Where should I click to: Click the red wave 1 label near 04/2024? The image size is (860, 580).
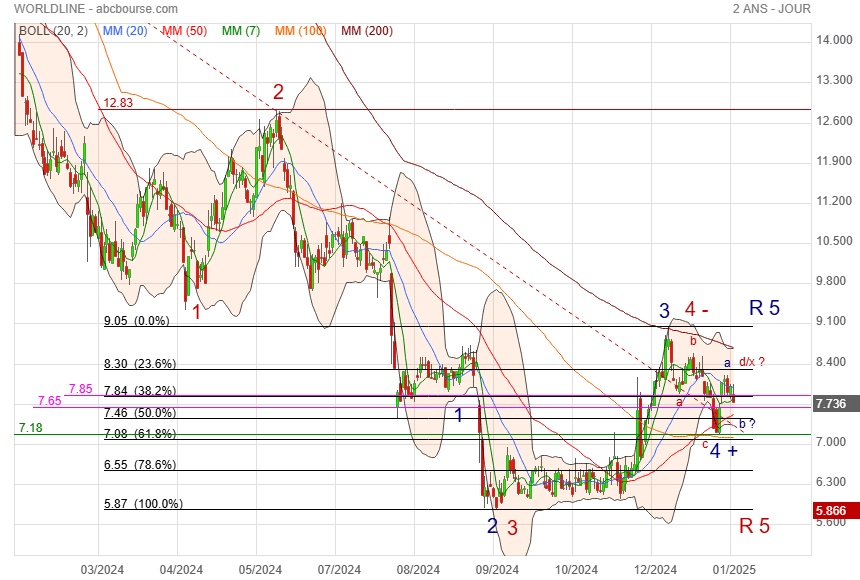point(196,312)
